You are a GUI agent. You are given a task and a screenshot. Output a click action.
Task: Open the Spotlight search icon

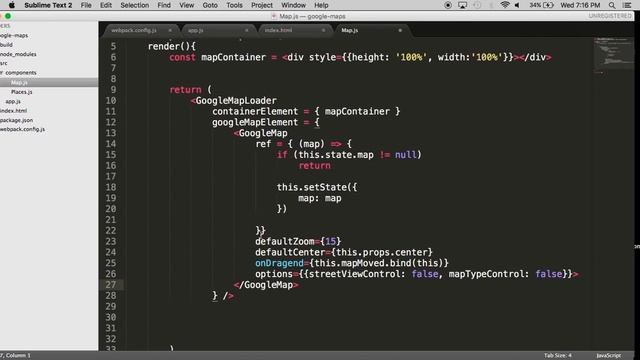click(x=612, y=5)
